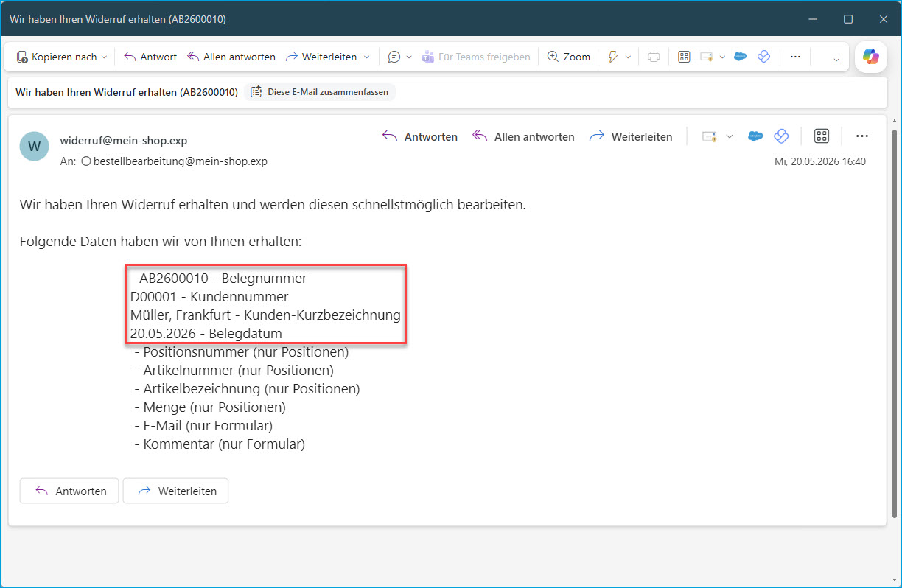The width and height of the screenshot is (902, 588).
Task: Click the date Mi, 20.05.2026 16:40
Action: [819, 161]
